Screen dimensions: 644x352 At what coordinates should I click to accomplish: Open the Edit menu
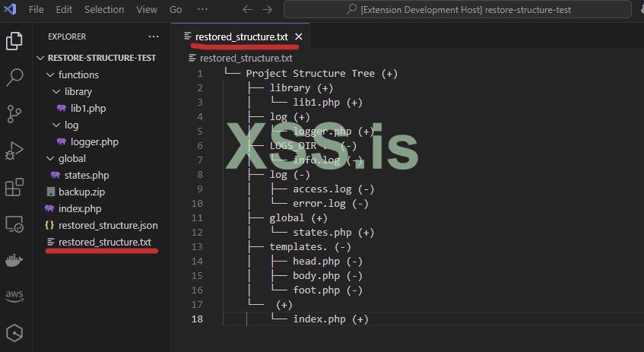(x=64, y=9)
